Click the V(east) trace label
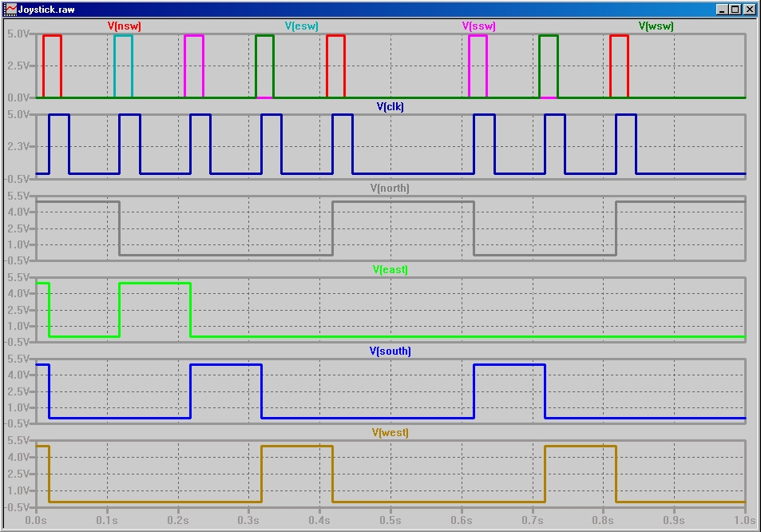The height and width of the screenshot is (532, 761). pos(390,270)
